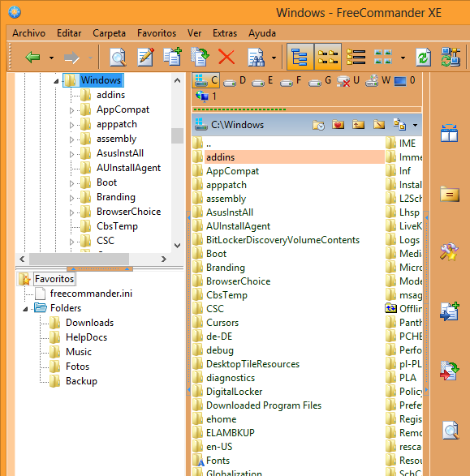Viewport: 470px width, 476px height.
Task: Click the Refresh icon in toolbar
Action: tap(424, 57)
